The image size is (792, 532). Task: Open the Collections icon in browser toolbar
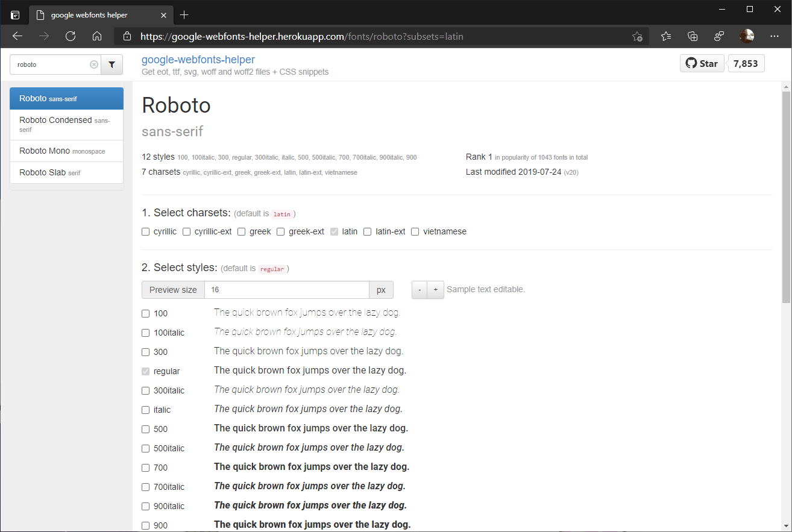(693, 36)
